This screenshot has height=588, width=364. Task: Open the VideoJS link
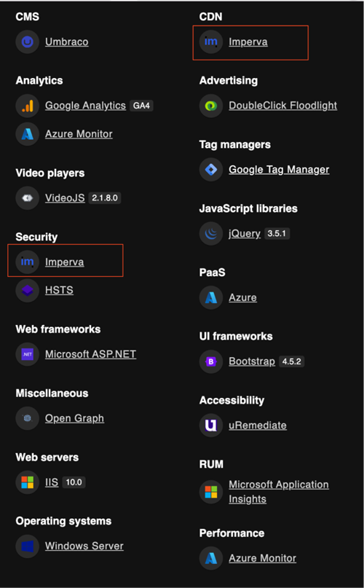click(x=65, y=198)
